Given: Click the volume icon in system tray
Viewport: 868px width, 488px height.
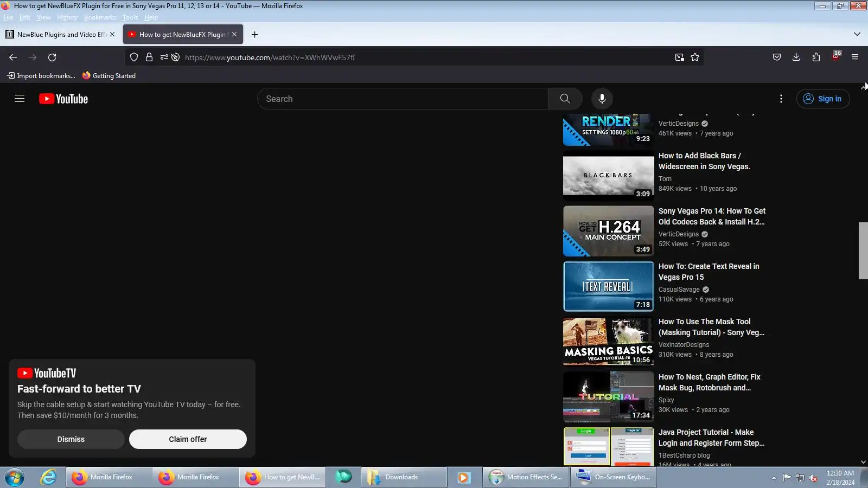Looking at the screenshot, I should coord(813,478).
